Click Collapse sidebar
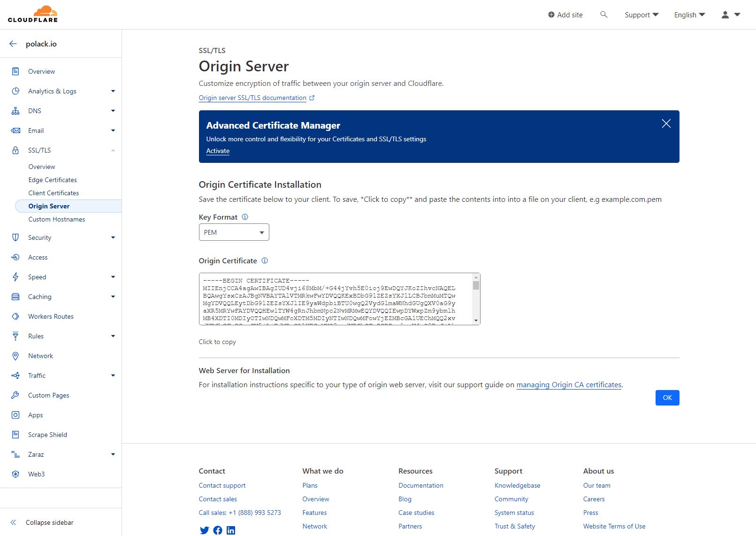 tap(42, 522)
